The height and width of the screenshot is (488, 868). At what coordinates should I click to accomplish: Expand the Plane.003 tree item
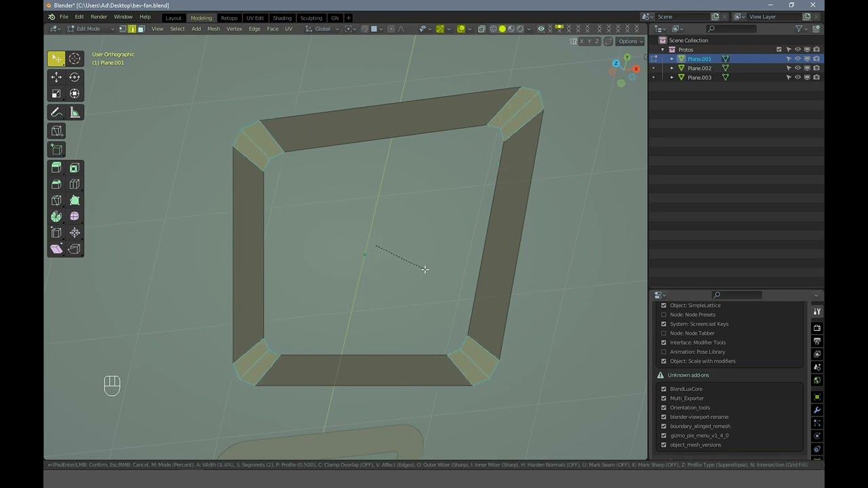point(672,77)
